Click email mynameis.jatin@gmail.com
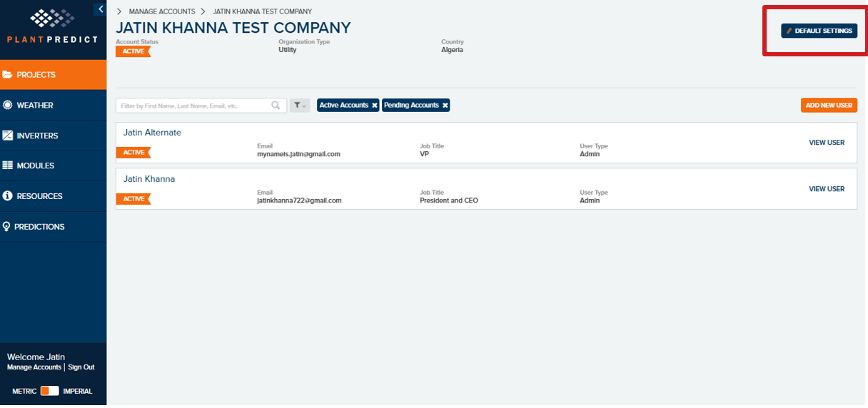The image size is (868, 408). click(298, 154)
